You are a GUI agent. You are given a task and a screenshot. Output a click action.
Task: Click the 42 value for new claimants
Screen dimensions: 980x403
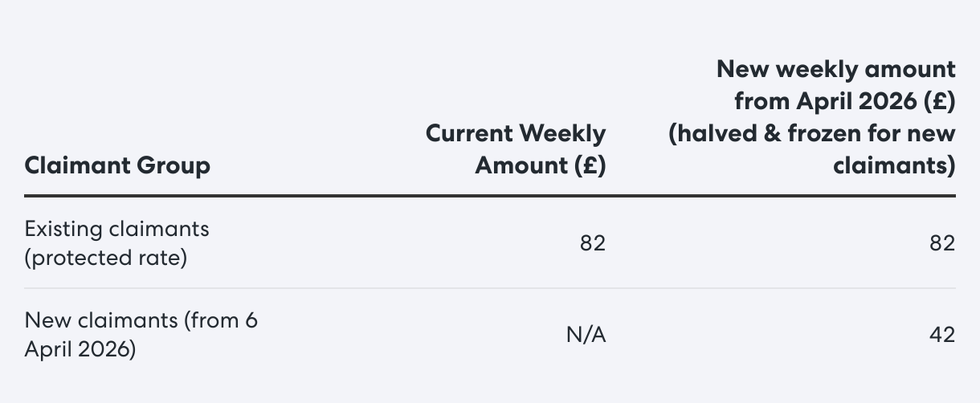942,335
